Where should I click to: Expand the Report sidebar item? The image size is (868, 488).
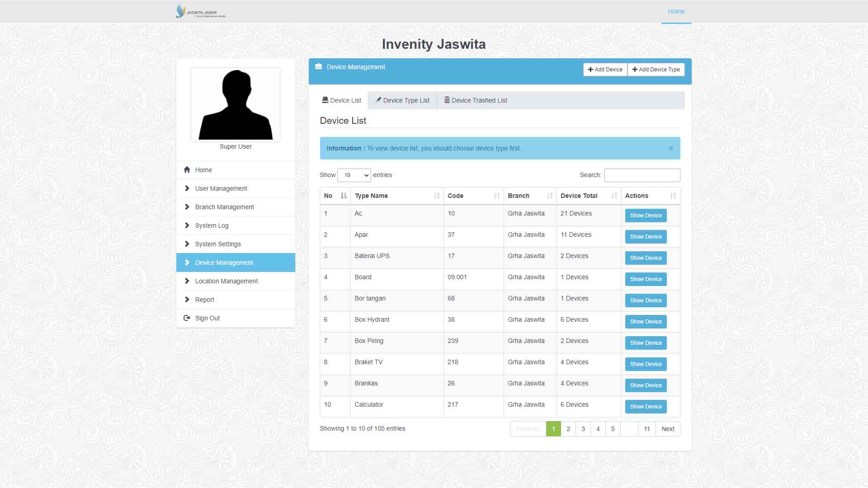(x=204, y=300)
